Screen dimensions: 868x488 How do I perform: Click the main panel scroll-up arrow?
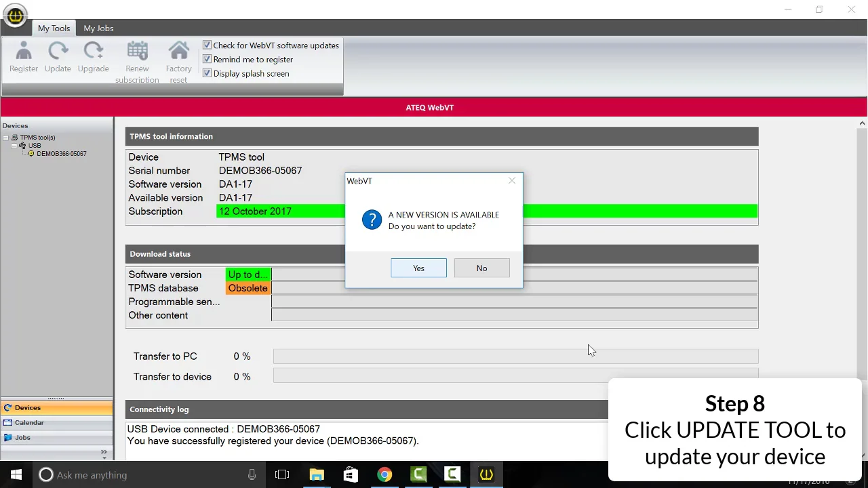862,123
